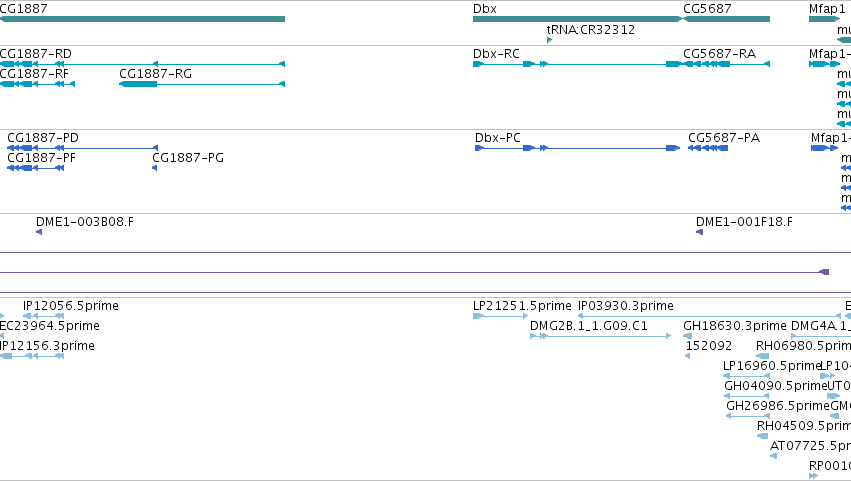Click the DME1-001F18.F label text
Viewport: 851px width, 481px height.
744,222
